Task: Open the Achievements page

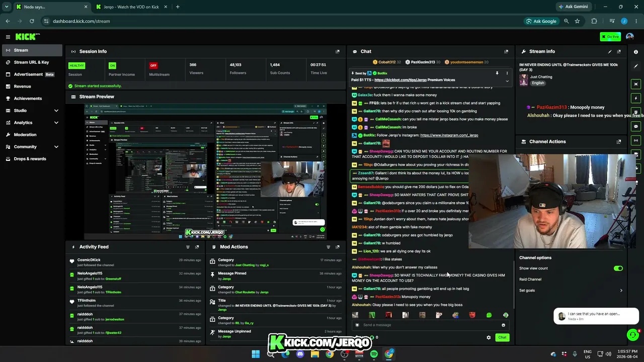Action: [x=32, y=99]
